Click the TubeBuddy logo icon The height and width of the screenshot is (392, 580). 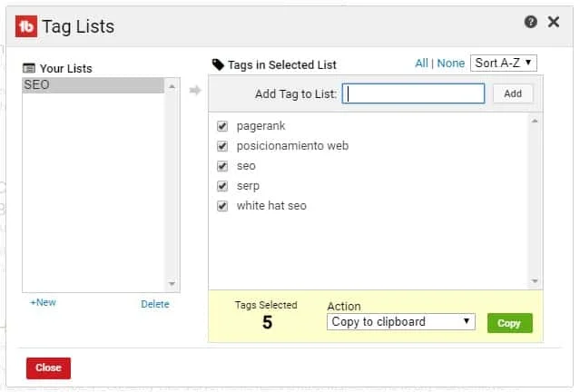[x=26, y=26]
